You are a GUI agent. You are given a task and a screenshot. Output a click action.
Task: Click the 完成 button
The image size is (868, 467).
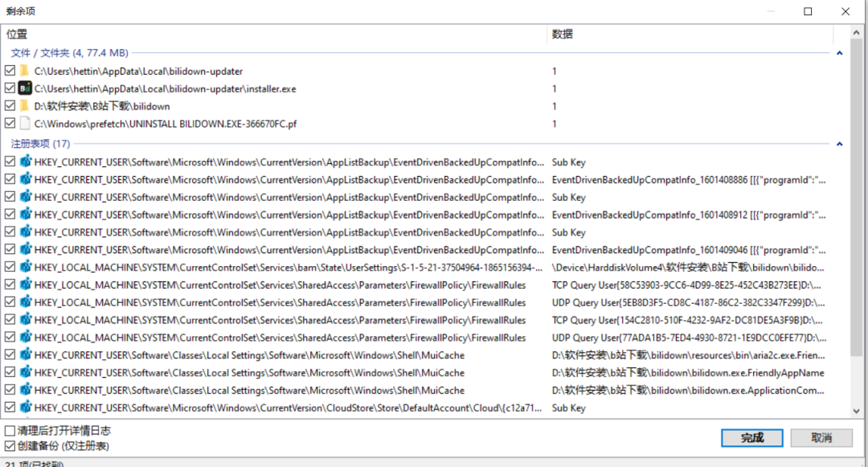(751, 438)
